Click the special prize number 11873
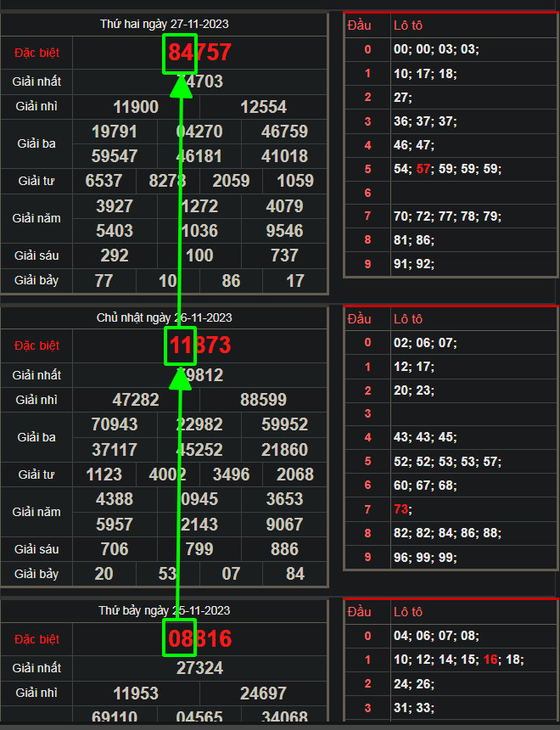Viewport: 560px width, 730px height. tap(199, 345)
